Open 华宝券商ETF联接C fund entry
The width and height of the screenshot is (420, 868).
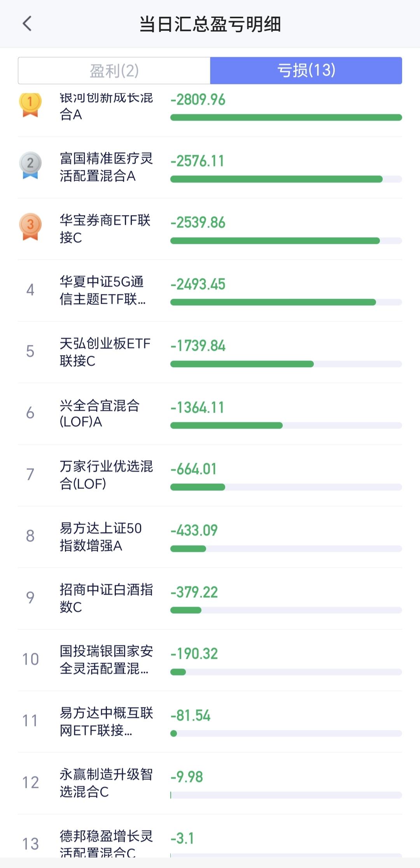tap(105, 229)
